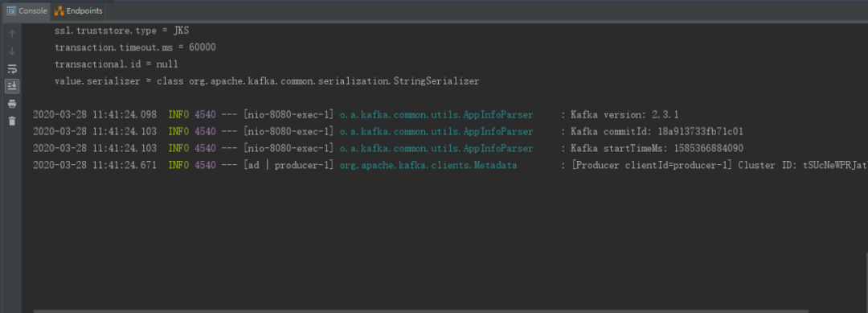Click 'Kafka version: 2.3.1' message text
868x313 pixels.
click(x=624, y=115)
